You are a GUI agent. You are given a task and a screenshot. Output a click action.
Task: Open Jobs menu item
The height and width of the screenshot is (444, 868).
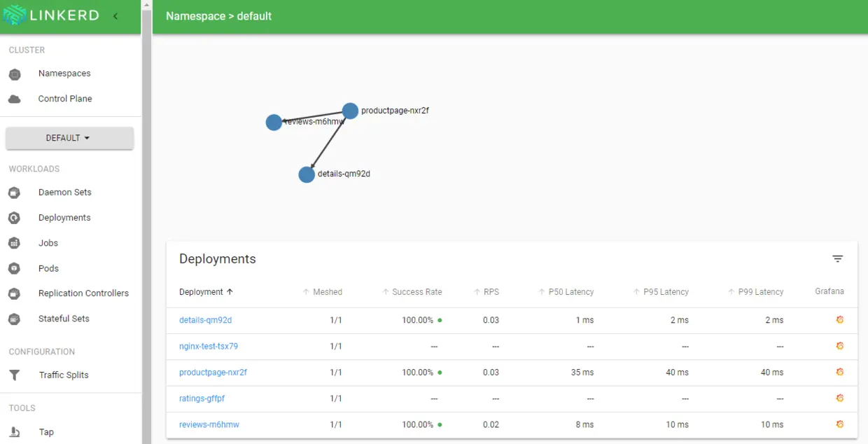(48, 243)
